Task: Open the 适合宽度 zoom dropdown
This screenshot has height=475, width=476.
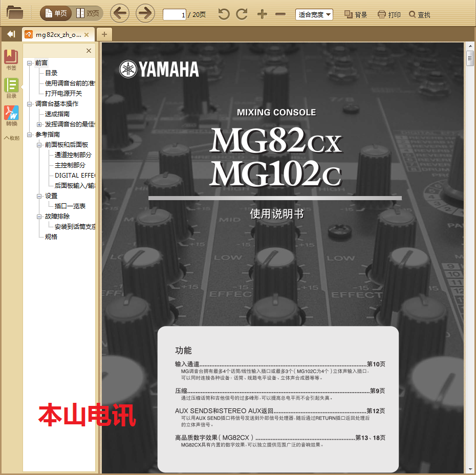Action: pyautogui.click(x=314, y=14)
